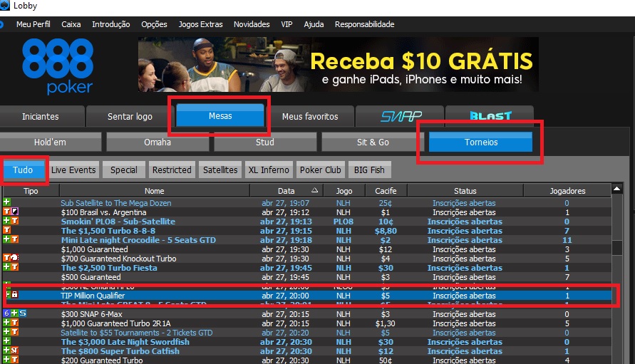Click the knockout icon on $700 Guaranteed Knockout Turbo row
The height and width of the screenshot is (364, 635).
click(x=14, y=258)
